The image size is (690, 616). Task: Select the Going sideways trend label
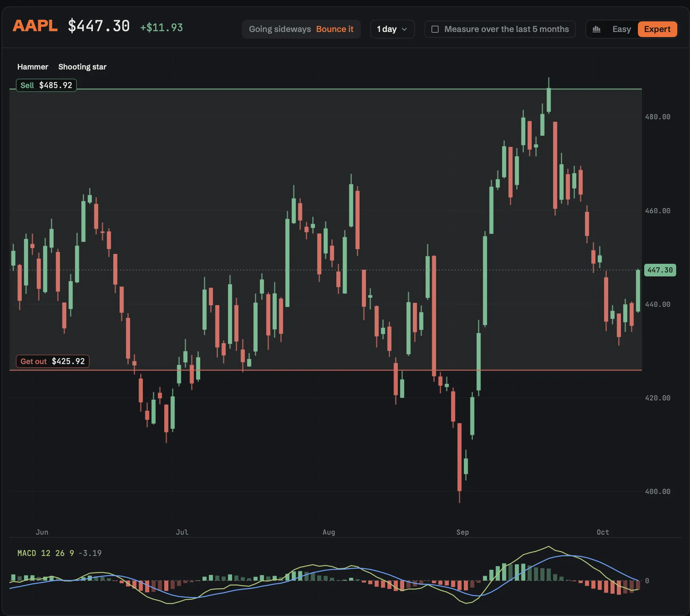coord(280,29)
